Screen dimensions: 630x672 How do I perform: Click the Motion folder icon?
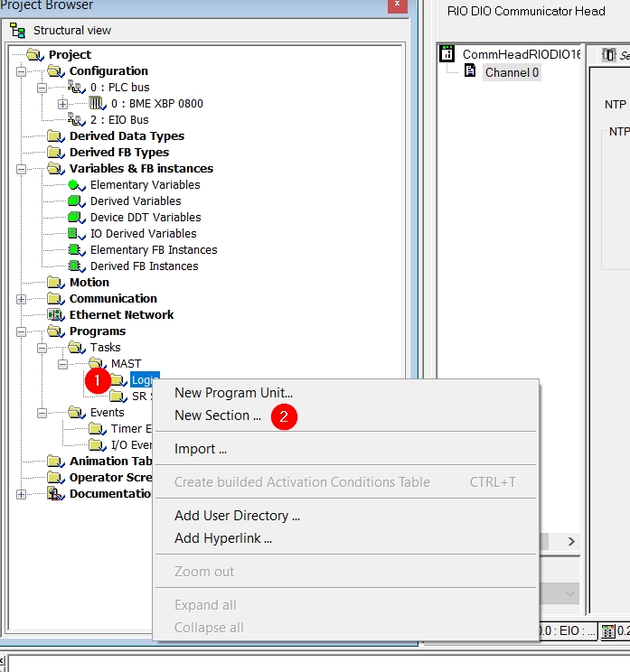(56, 283)
